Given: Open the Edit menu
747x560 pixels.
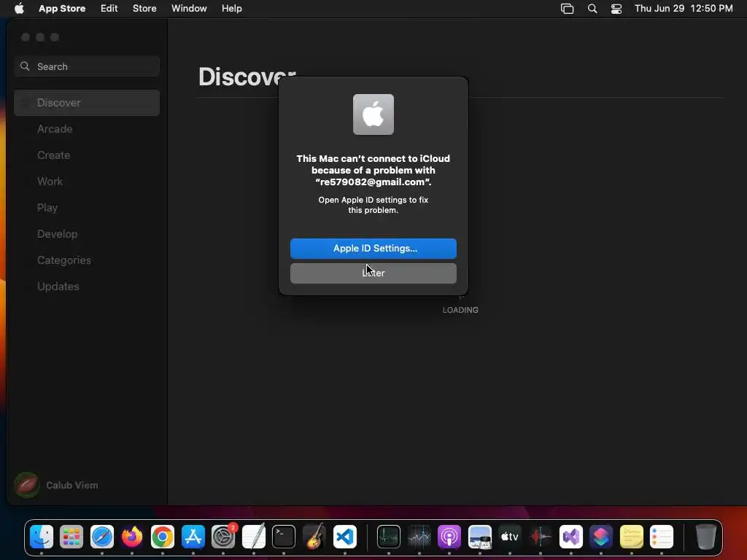Looking at the screenshot, I should [x=109, y=8].
